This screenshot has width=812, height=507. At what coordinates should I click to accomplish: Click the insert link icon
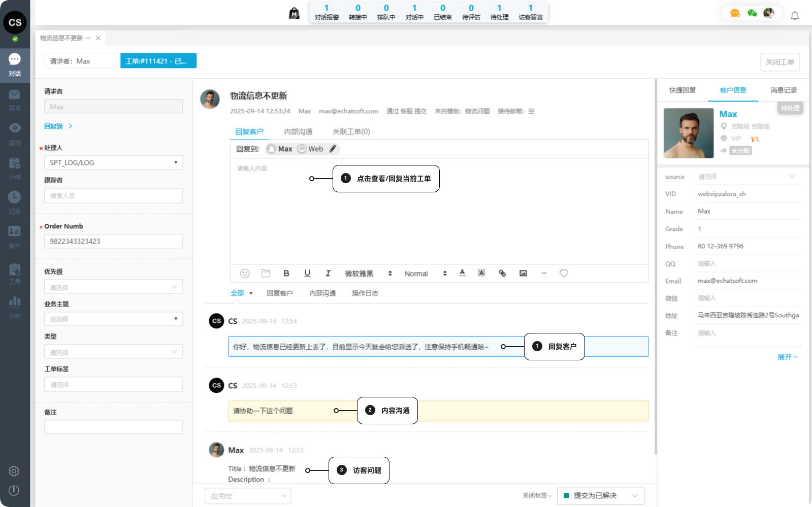coord(502,274)
